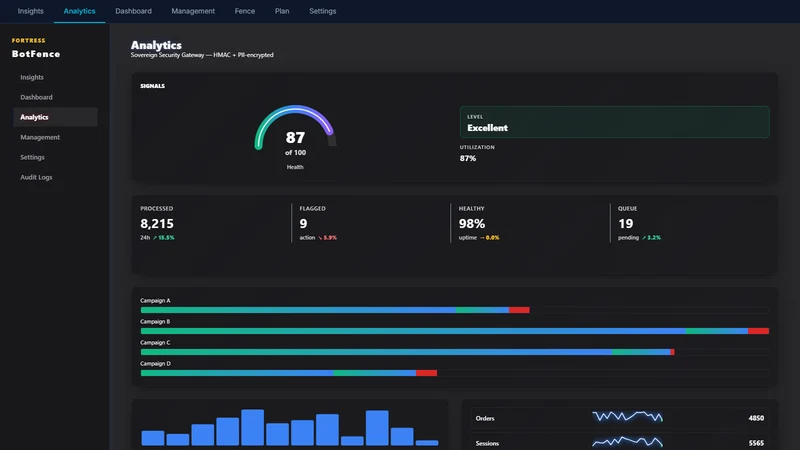Go to the Fence tab
Viewport: 800px width, 450px height.
tap(244, 11)
